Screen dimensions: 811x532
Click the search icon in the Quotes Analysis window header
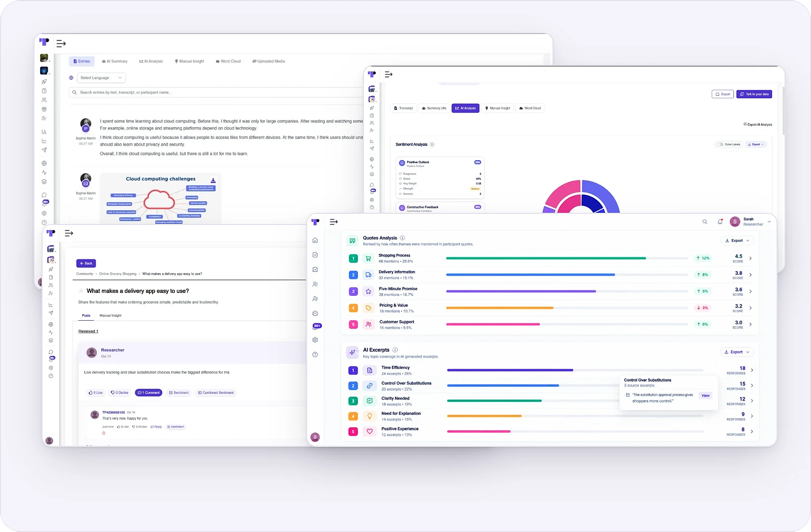pyautogui.click(x=705, y=222)
